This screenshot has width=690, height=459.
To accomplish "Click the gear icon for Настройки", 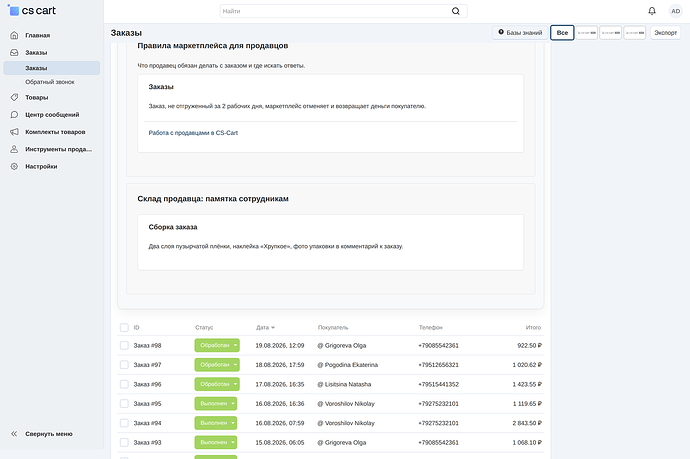I will tap(14, 166).
